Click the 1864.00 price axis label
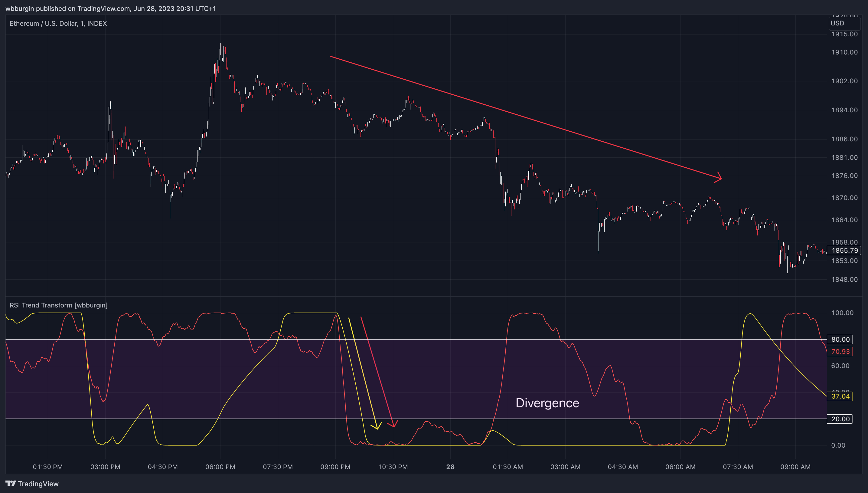The image size is (868, 493). pyautogui.click(x=844, y=220)
